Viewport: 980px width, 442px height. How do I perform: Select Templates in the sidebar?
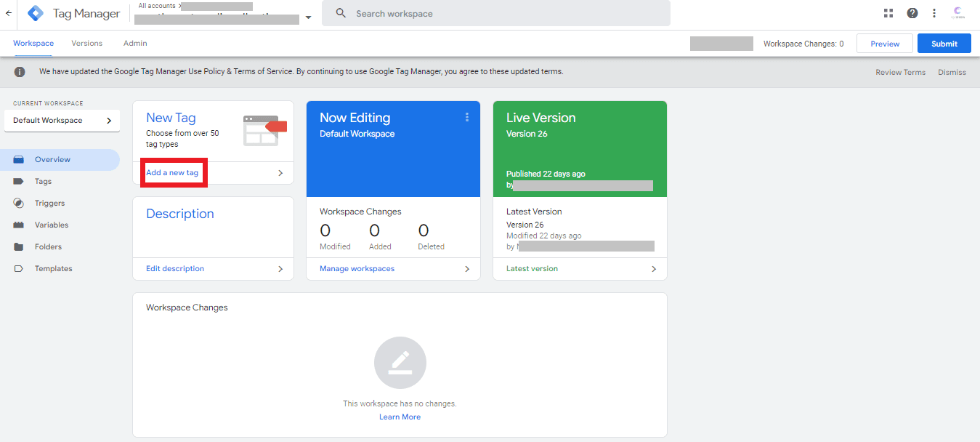pos(60,268)
